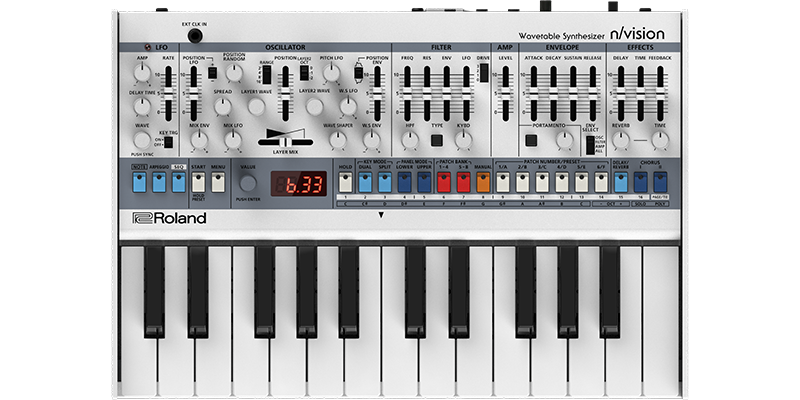
Task: Toggle the Key Trg on/off switch
Action: coord(168,142)
